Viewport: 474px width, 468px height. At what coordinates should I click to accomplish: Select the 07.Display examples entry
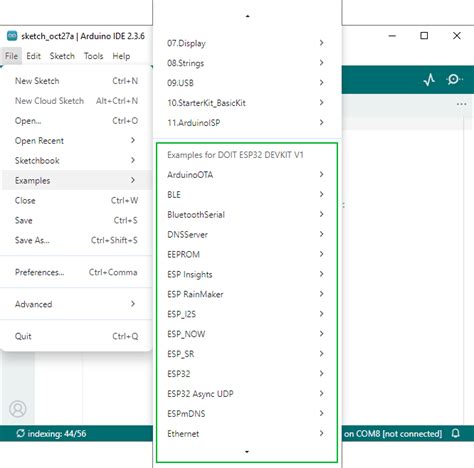point(247,43)
